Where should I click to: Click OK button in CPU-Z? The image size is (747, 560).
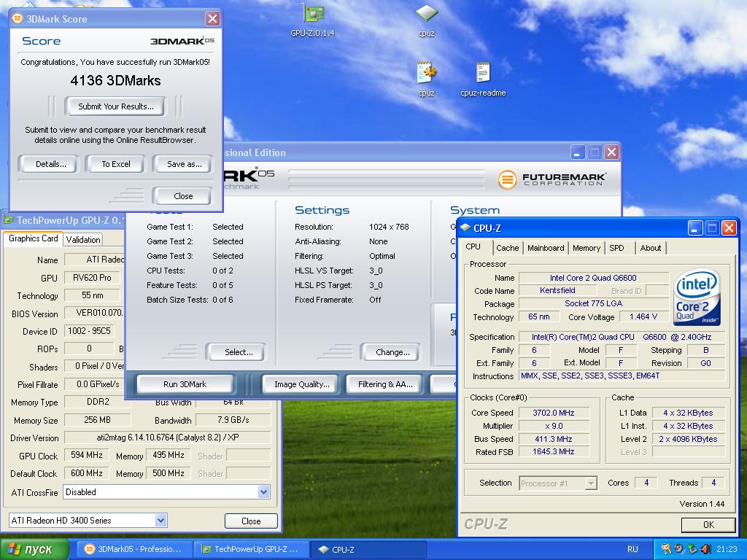[708, 524]
